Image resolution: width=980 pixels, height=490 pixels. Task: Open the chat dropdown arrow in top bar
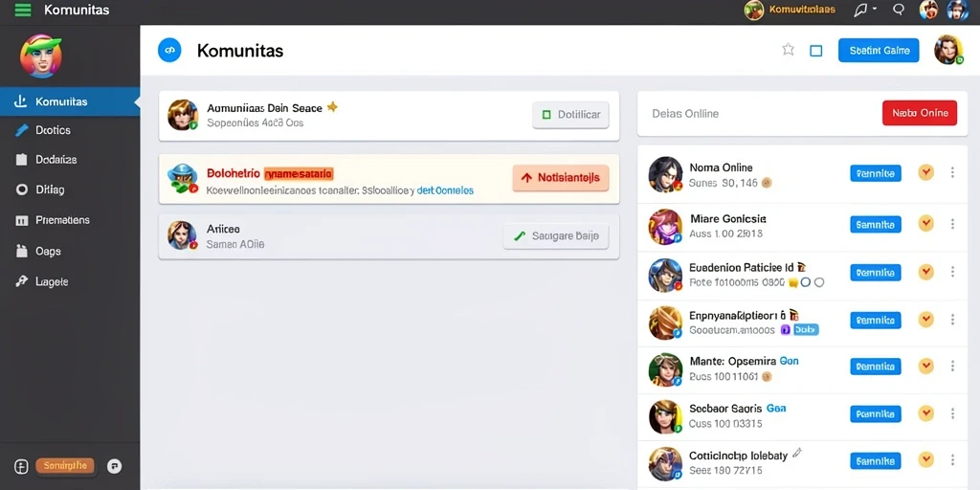875,9
